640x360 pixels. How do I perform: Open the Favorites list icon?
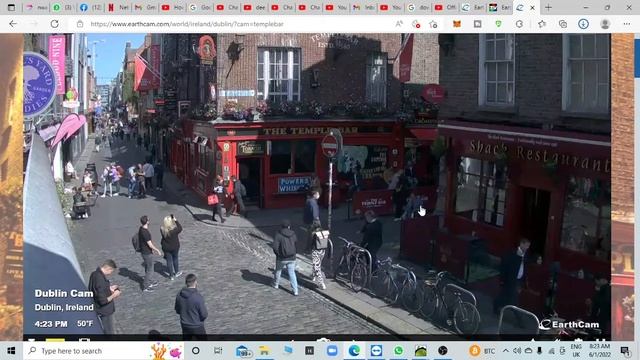(542, 24)
